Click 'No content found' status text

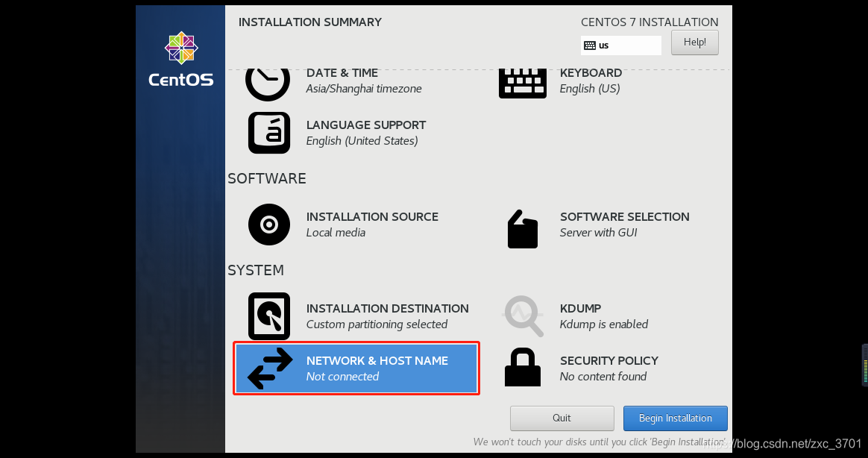click(603, 377)
